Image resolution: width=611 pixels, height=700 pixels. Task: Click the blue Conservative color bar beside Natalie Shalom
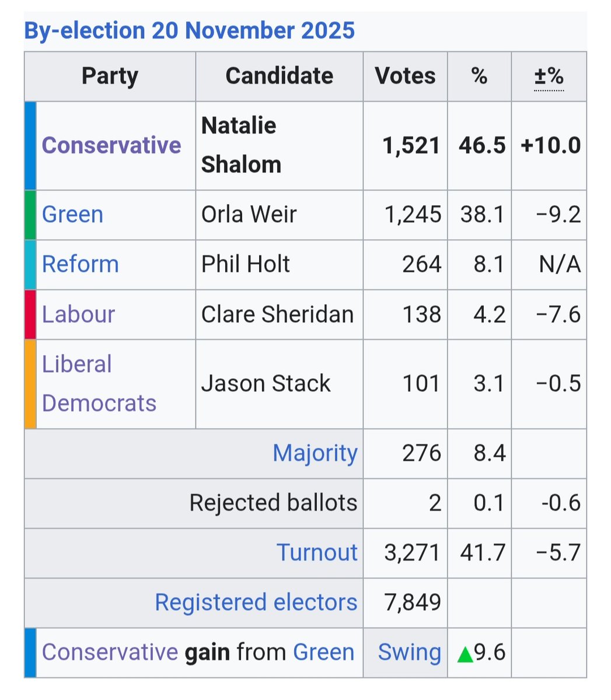[30, 146]
